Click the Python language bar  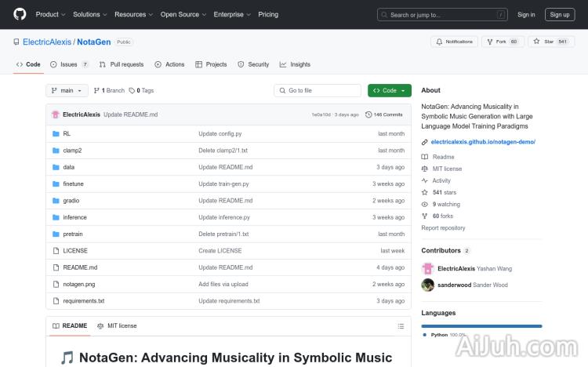[481, 325]
